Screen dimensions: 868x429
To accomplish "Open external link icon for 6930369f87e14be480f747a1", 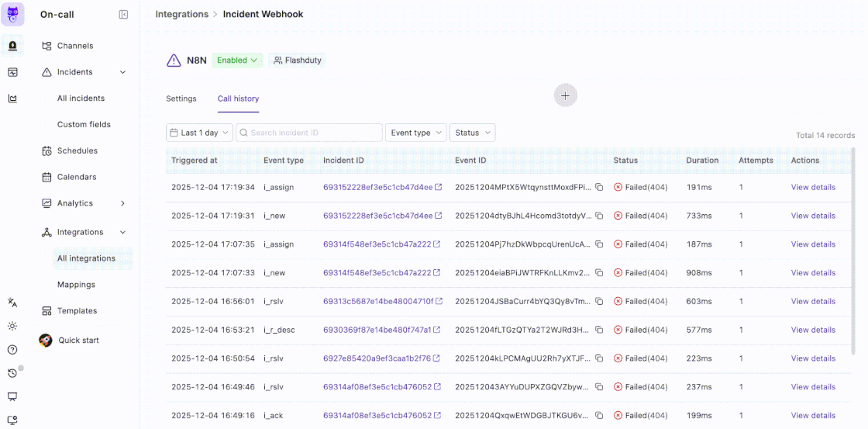I will [x=437, y=330].
